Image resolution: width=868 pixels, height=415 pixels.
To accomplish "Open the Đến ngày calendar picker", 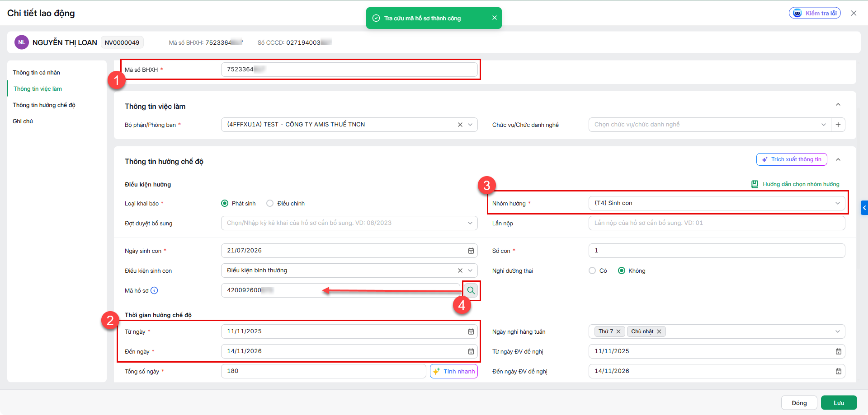I will coord(471,351).
